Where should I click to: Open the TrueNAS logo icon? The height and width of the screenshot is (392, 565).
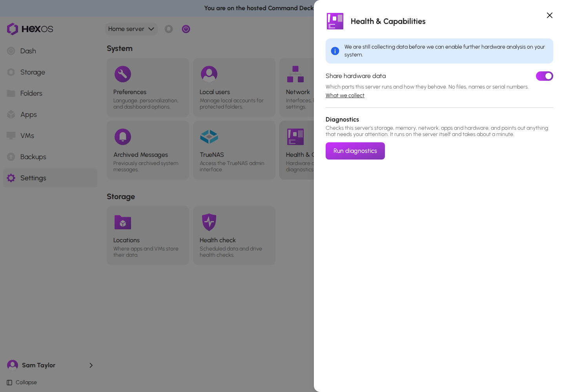tap(209, 137)
